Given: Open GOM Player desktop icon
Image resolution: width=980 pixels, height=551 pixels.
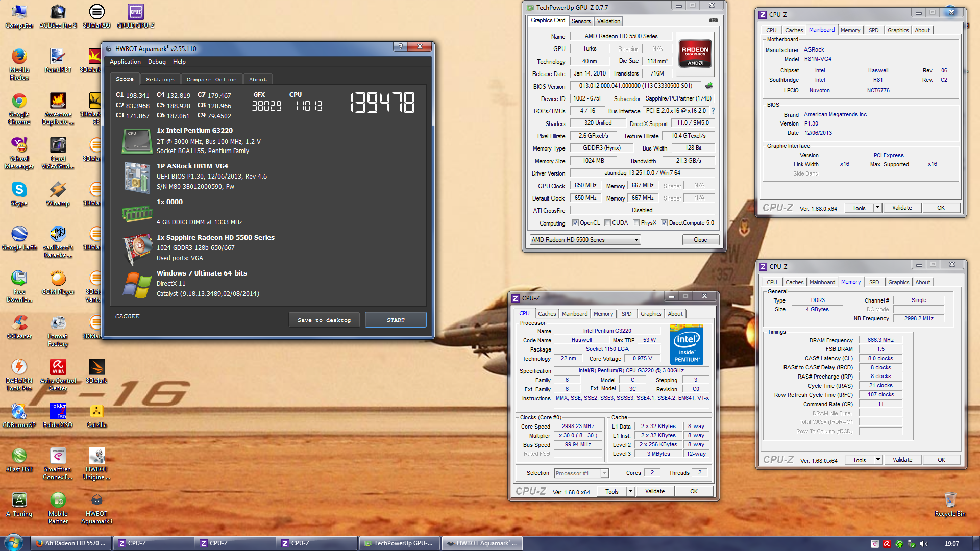Looking at the screenshot, I should 58,283.
